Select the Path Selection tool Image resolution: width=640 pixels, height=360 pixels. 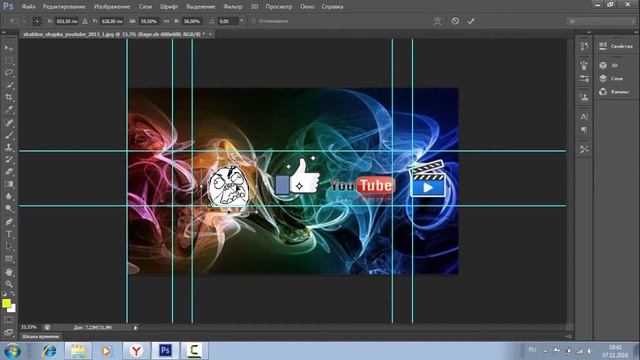pyautogui.click(x=9, y=246)
